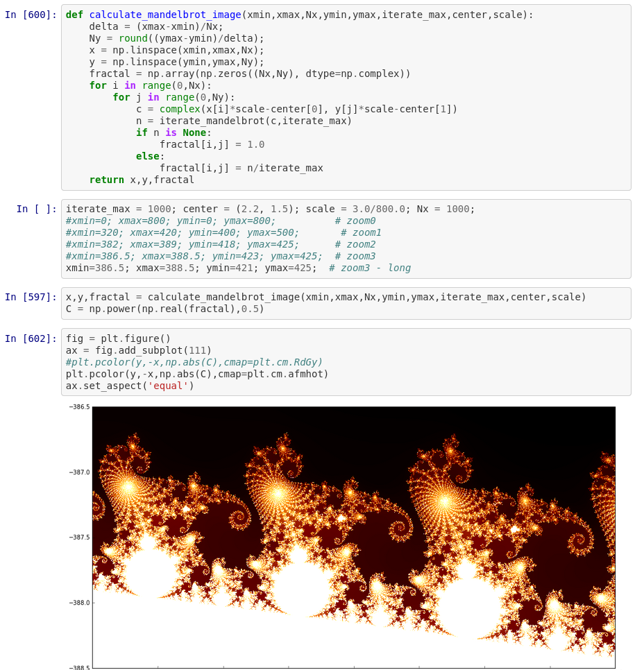Click the 'delta = (xmax-xmin)/Nx;' line

(x=156, y=26)
